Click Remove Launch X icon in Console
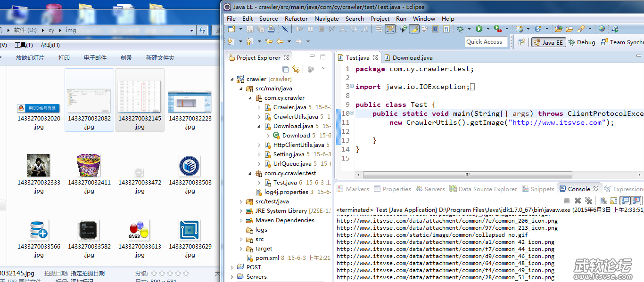 click(578, 201)
